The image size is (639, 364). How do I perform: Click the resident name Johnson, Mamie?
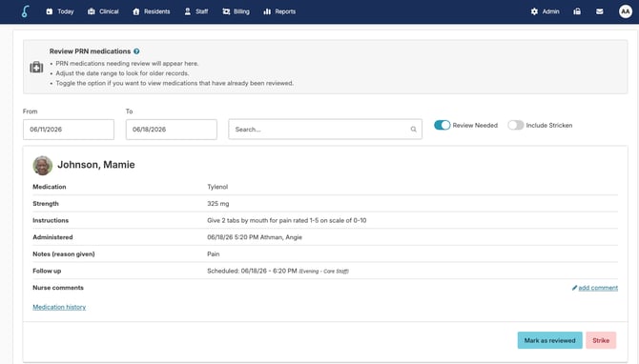pos(96,165)
